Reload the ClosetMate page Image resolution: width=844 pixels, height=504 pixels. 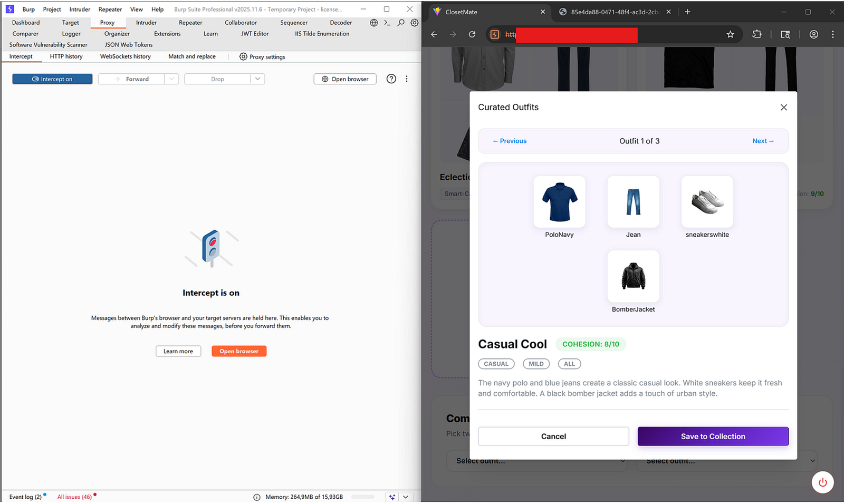point(472,34)
